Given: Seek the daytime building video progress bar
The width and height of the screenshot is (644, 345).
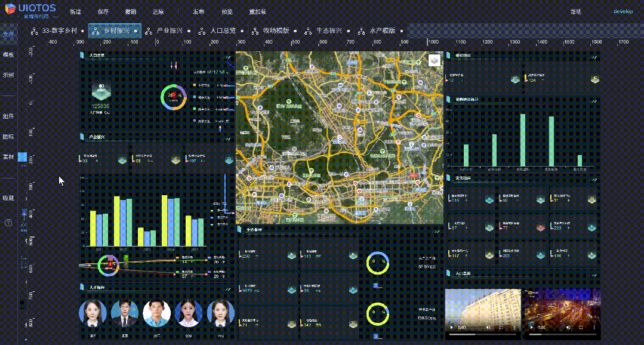Looking at the screenshot, I should coord(483,334).
